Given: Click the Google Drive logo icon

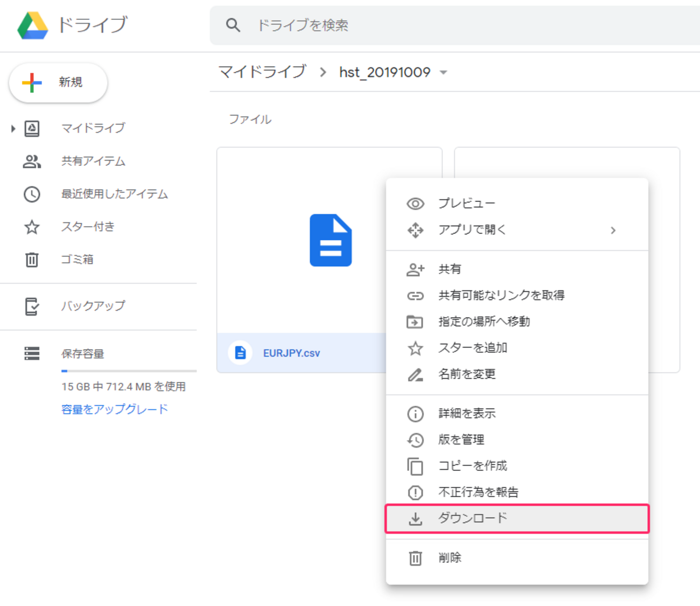Looking at the screenshot, I should (x=33, y=24).
